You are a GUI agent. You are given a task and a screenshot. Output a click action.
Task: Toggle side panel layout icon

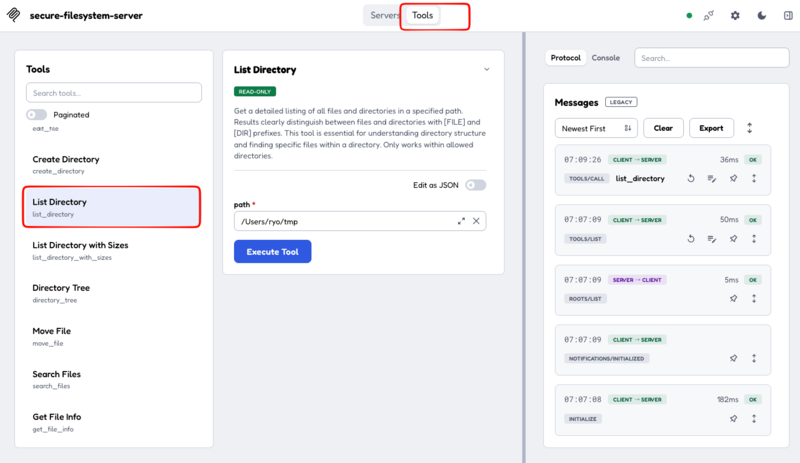point(788,16)
